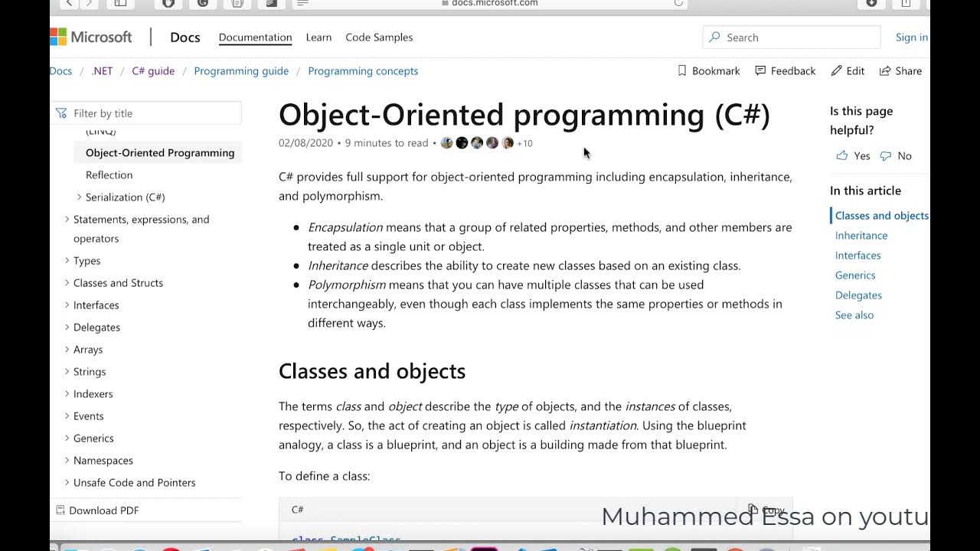Jump to Inheritance in this article
Viewport: 980px width, 551px height.
[x=861, y=236]
